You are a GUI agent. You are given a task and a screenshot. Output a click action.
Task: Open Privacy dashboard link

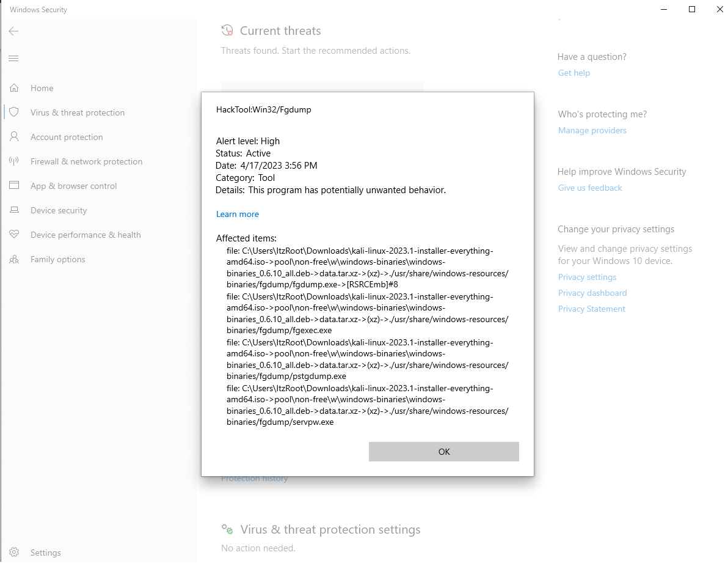[592, 293]
